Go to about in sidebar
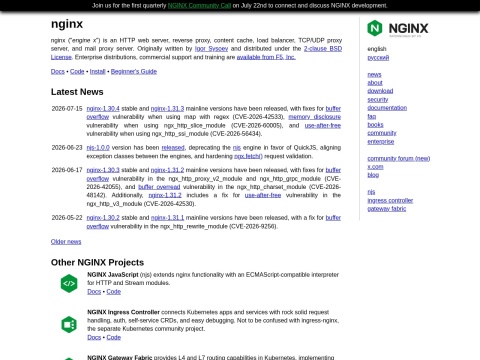 click(x=375, y=83)
